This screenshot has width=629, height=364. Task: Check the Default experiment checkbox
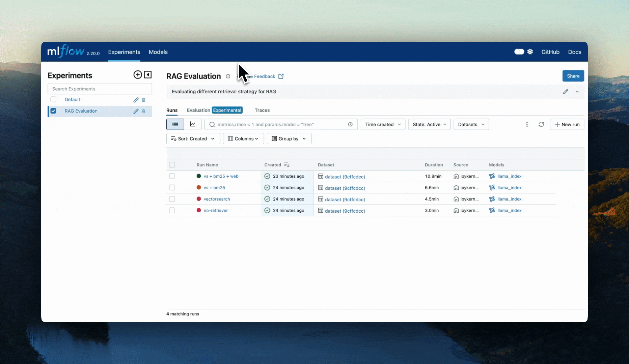coord(53,99)
